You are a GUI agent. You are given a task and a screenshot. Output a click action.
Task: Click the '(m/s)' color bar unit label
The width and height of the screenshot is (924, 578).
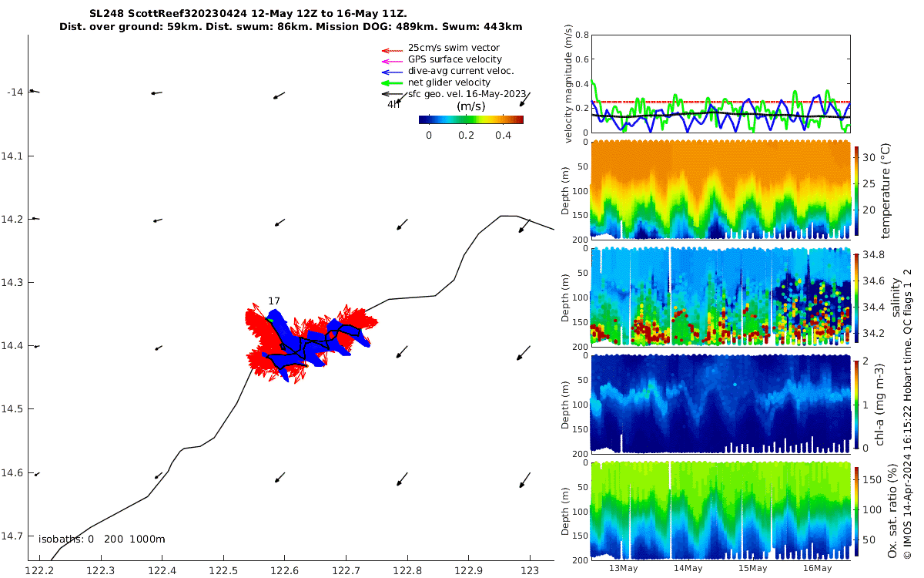[471, 106]
